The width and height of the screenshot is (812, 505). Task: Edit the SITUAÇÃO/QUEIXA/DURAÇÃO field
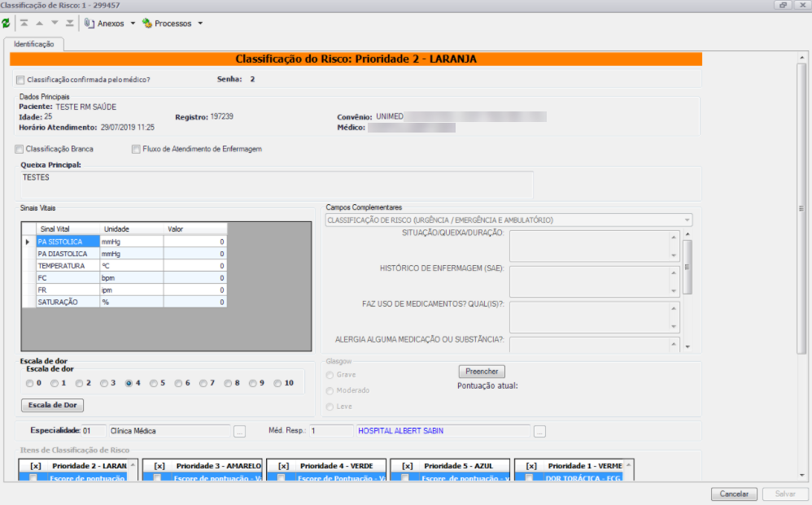tap(595, 246)
